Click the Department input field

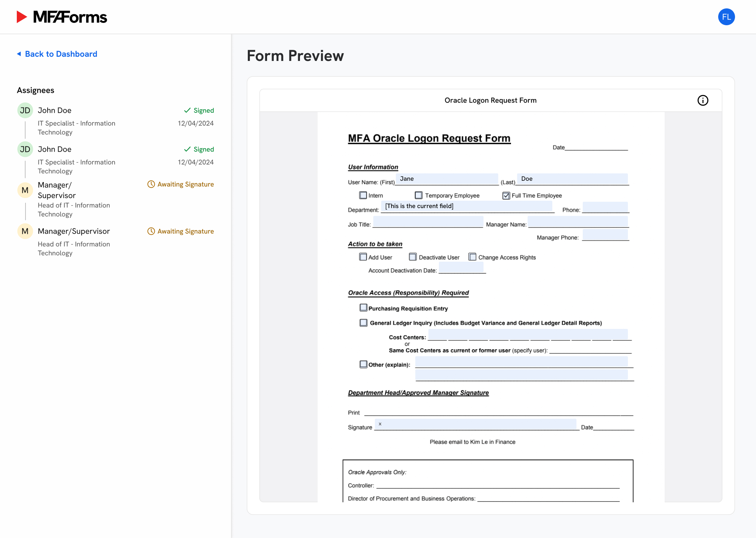click(x=466, y=206)
